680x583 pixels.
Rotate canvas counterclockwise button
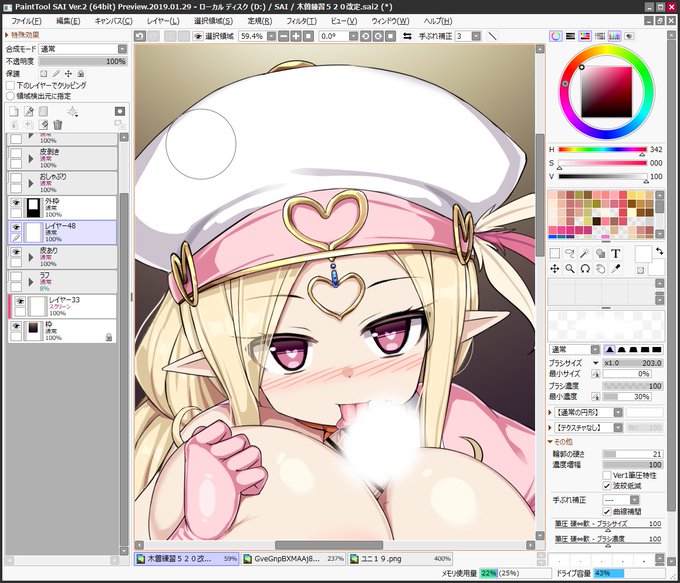366,36
